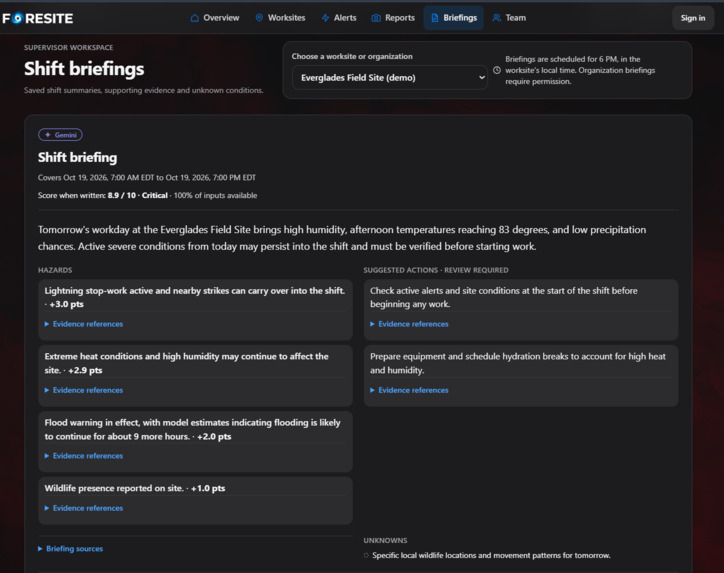This screenshot has height=573, width=724.
Task: Click the Reports camera icon
Action: pyautogui.click(x=376, y=18)
